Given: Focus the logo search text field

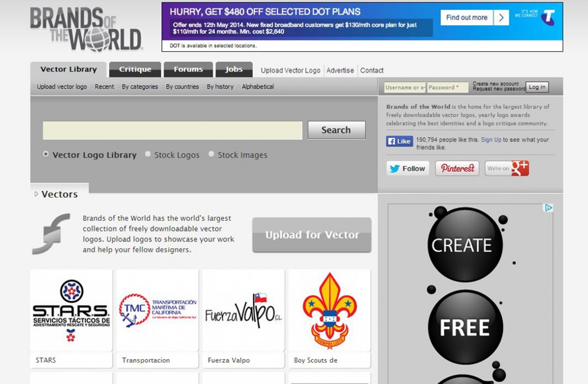Looking at the screenshot, I should tap(172, 130).
